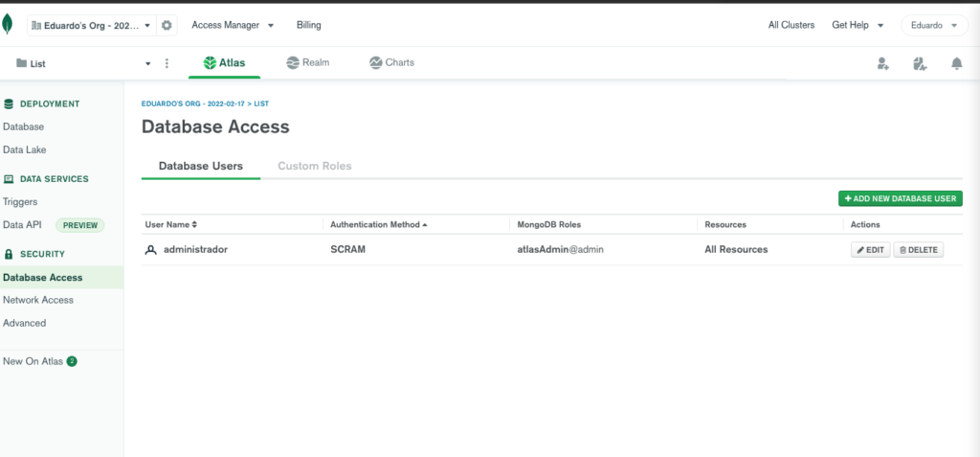The image size is (980, 457).
Task: Click the user icon beside administrador
Action: pyautogui.click(x=150, y=250)
